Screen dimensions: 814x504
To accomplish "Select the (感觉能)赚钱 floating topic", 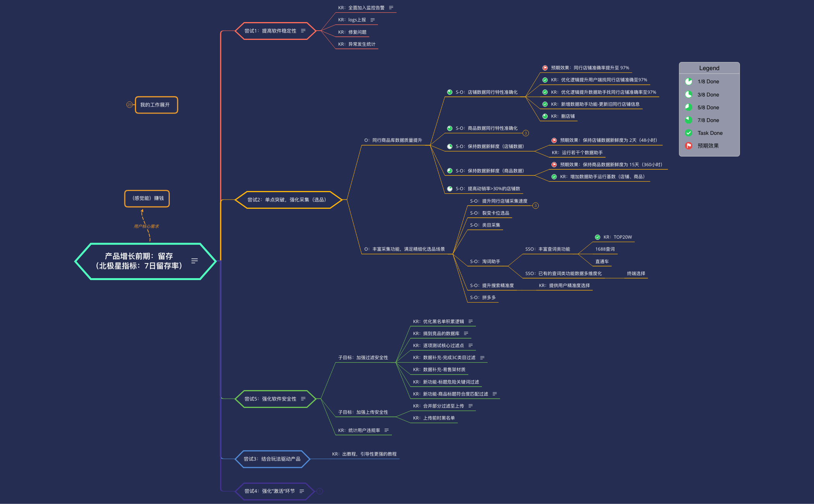I will (147, 198).
